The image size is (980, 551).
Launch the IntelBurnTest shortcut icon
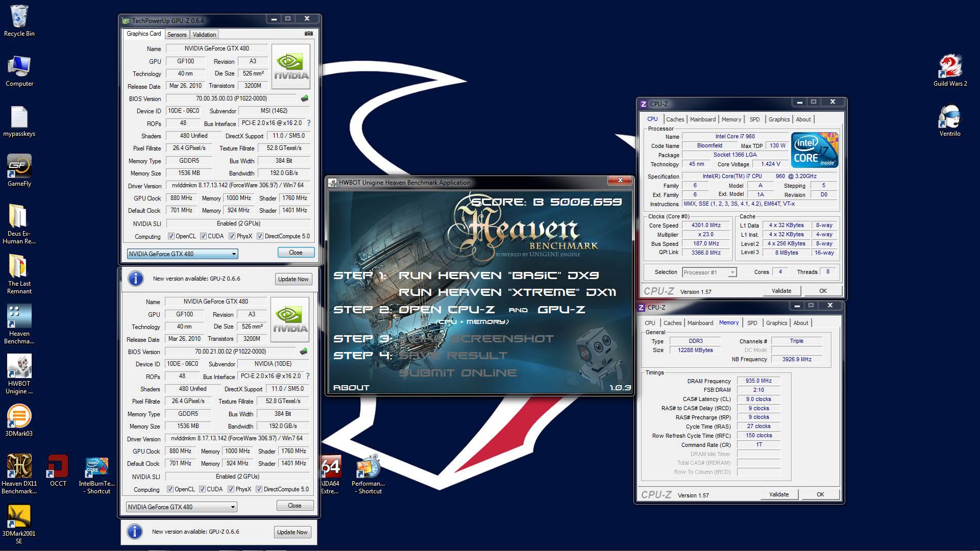97,475
